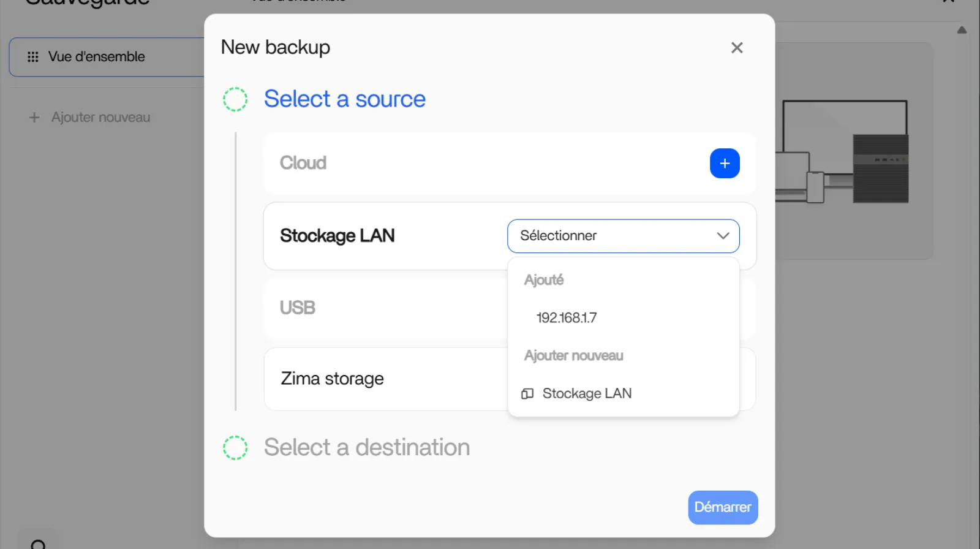Click the Stockage LAN source row title
Screen dimensions: 980x549
(337, 236)
